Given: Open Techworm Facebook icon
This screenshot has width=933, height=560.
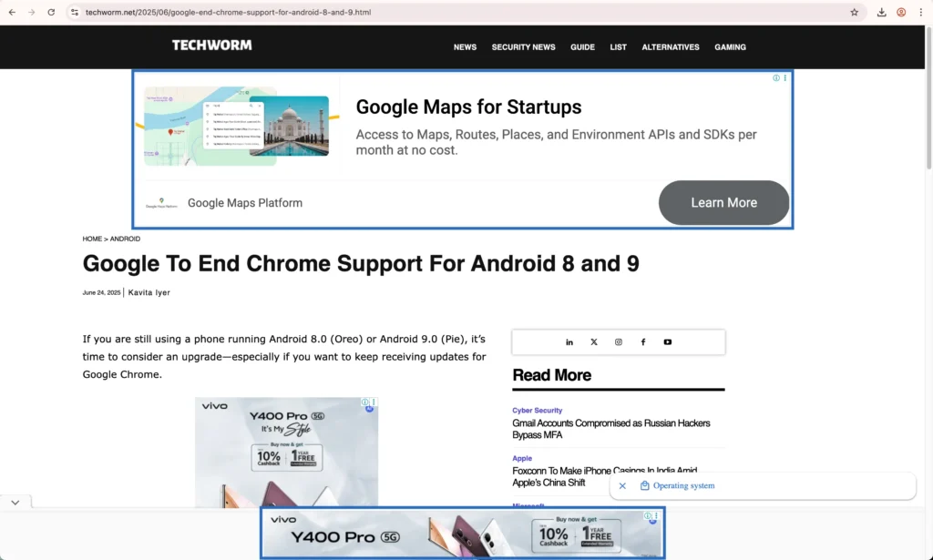Looking at the screenshot, I should point(642,341).
